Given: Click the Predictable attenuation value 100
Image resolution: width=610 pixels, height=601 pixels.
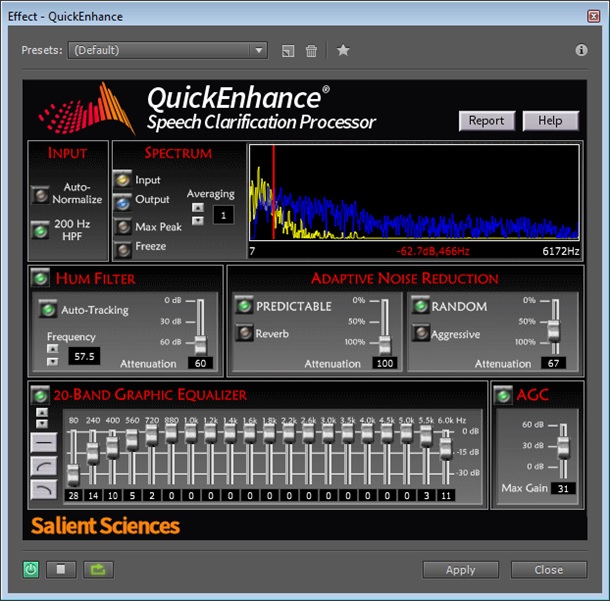Looking at the screenshot, I should (x=385, y=363).
